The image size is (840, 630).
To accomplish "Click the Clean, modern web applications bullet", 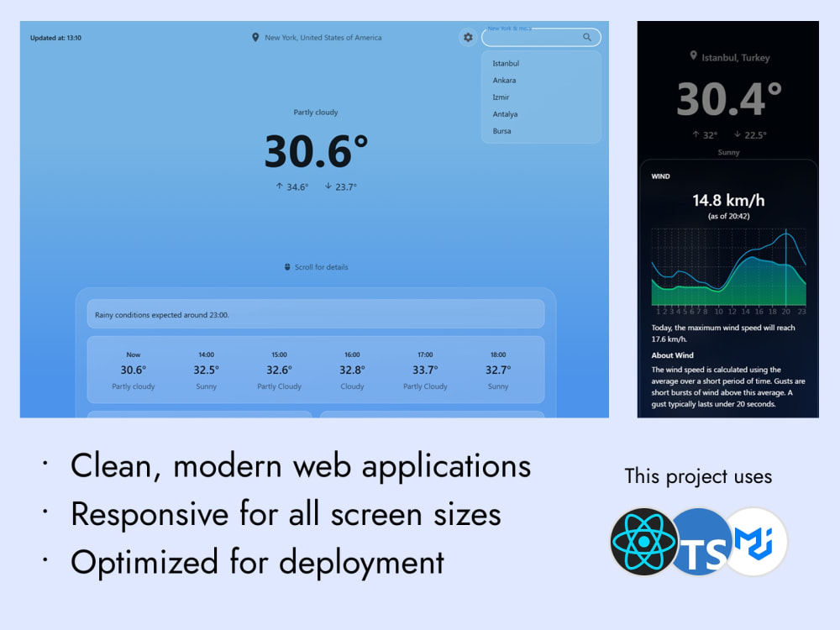I will [301, 465].
